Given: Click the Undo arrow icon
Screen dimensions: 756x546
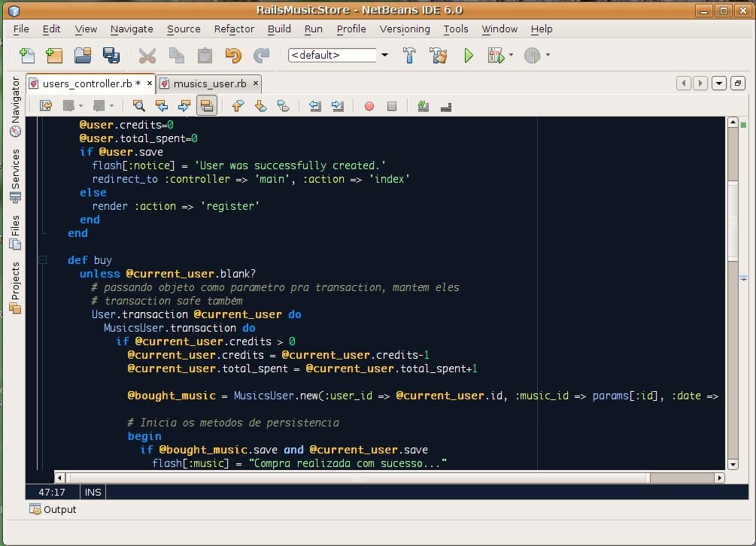Looking at the screenshot, I should [x=233, y=56].
